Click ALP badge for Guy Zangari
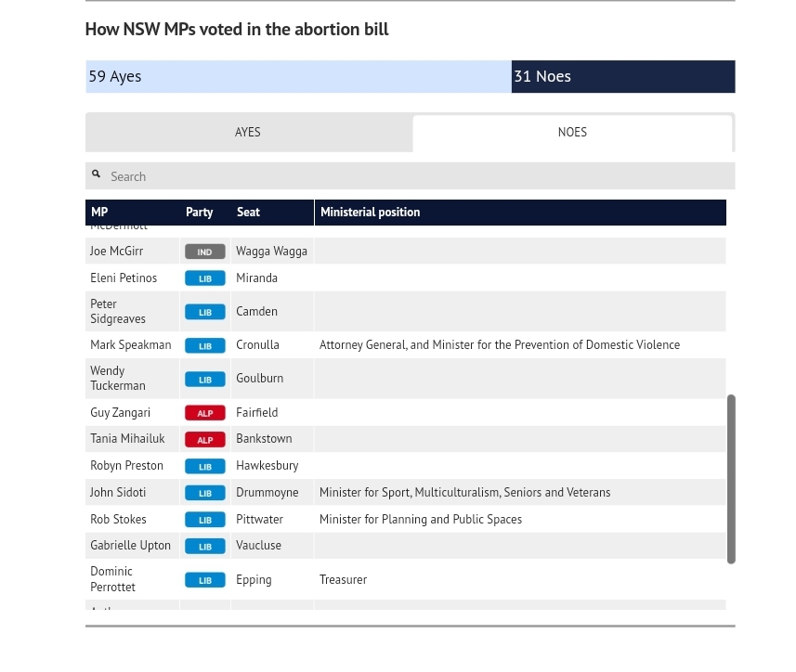 pyautogui.click(x=205, y=413)
